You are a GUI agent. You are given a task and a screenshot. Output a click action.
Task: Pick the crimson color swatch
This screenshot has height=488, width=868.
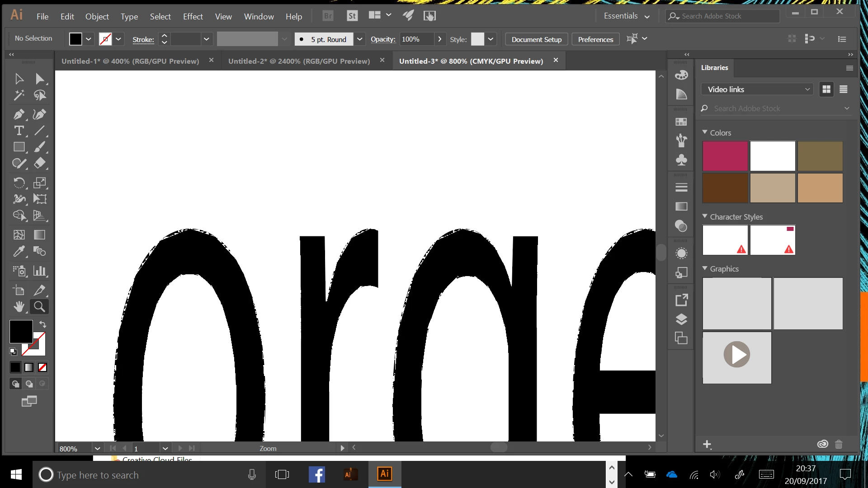pos(725,156)
